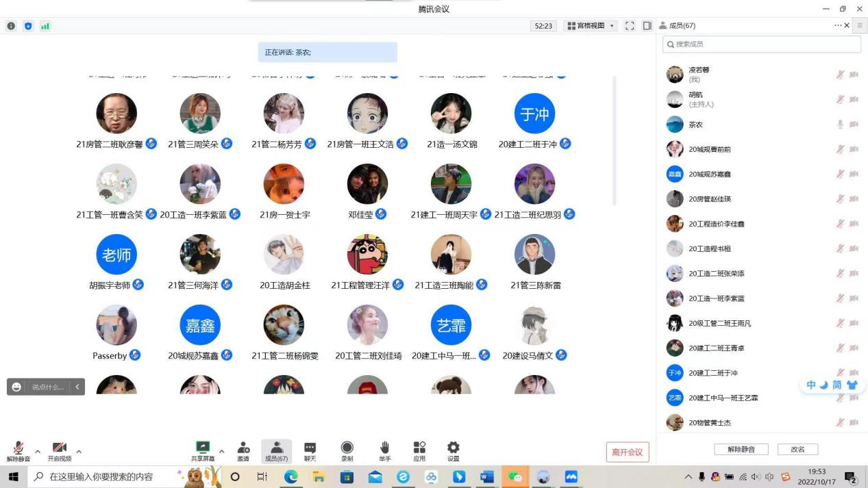This screenshot has width=868, height=488.
Task: Click the 搜索成员 search field
Action: pos(761,44)
